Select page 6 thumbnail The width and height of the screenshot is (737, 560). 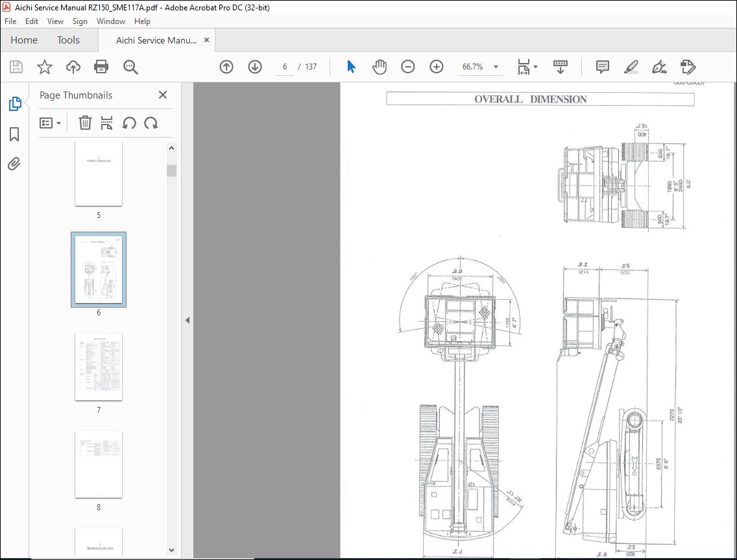tap(99, 269)
